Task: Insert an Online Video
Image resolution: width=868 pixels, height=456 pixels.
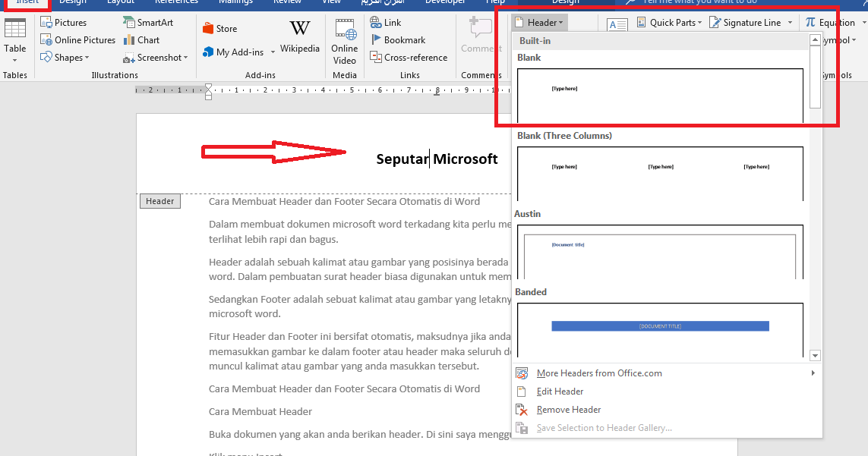Action: click(344, 42)
